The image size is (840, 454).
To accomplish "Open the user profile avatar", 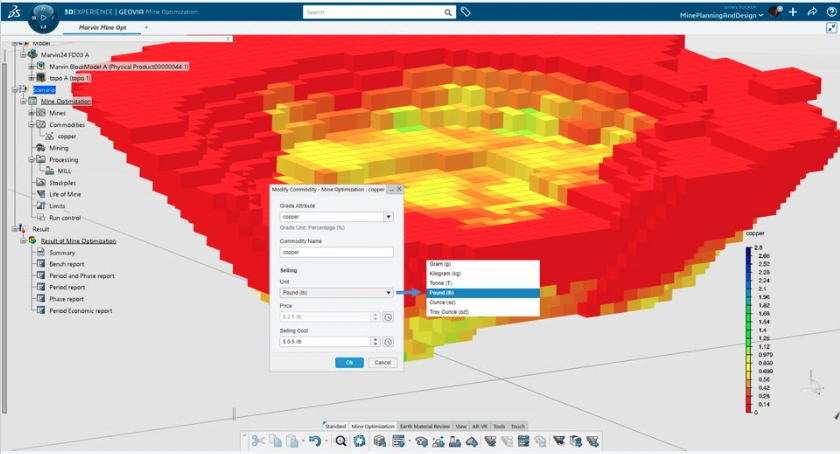I will (775, 12).
